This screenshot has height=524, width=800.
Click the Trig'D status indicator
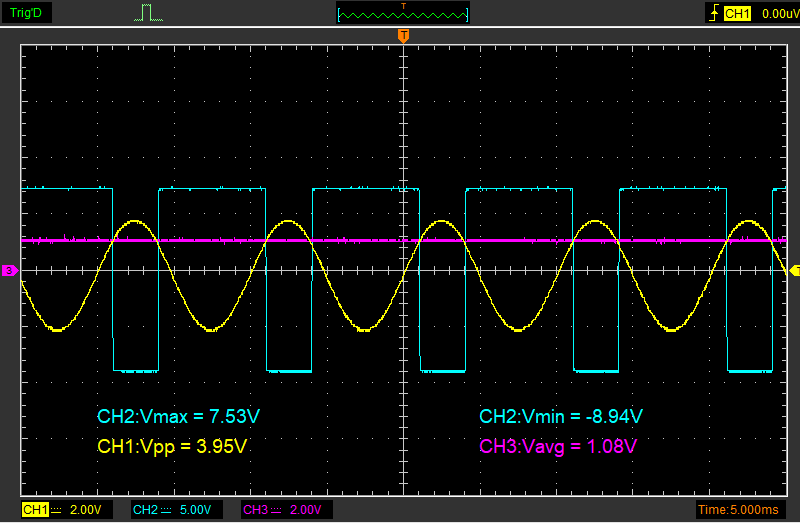(26, 13)
